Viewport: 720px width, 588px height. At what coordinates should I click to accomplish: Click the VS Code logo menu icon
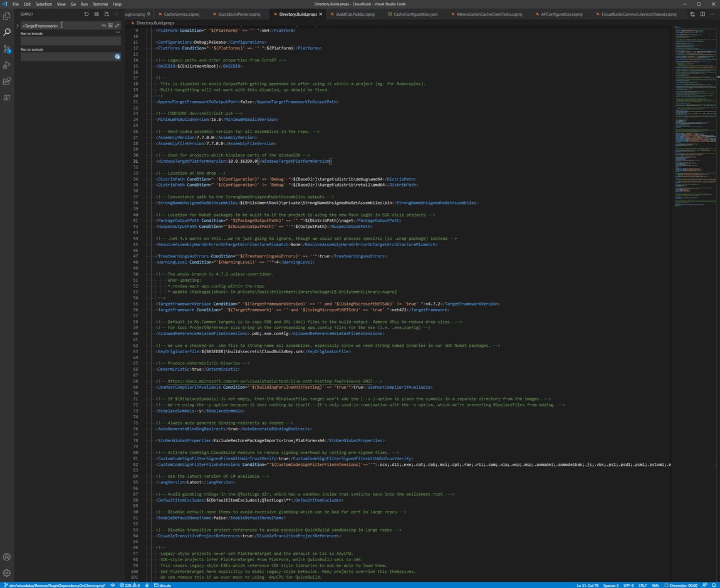[5, 4]
